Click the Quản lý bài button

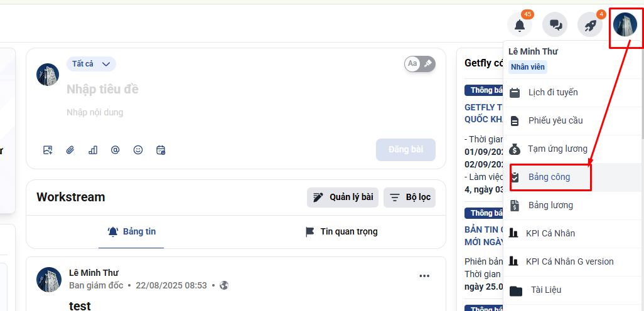tap(343, 198)
